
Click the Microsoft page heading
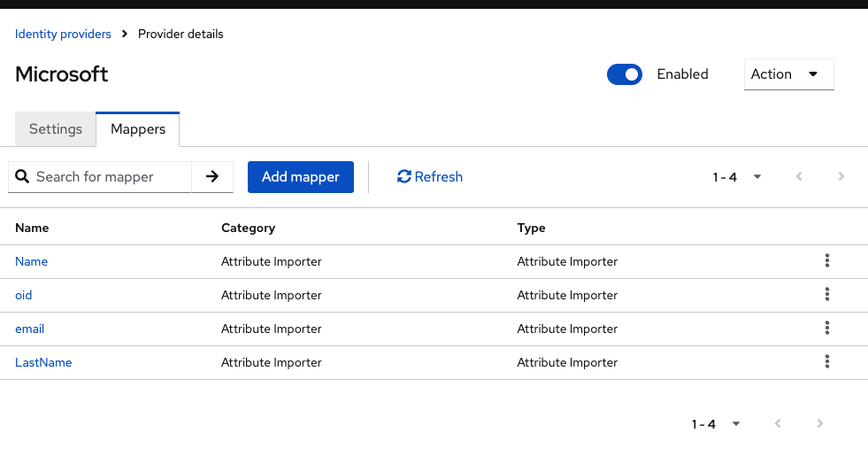61,74
